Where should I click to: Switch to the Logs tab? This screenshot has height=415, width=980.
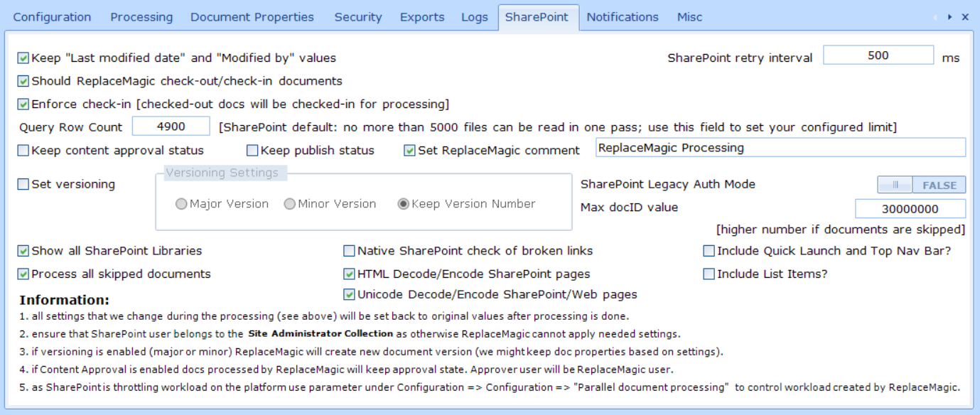[x=475, y=17]
